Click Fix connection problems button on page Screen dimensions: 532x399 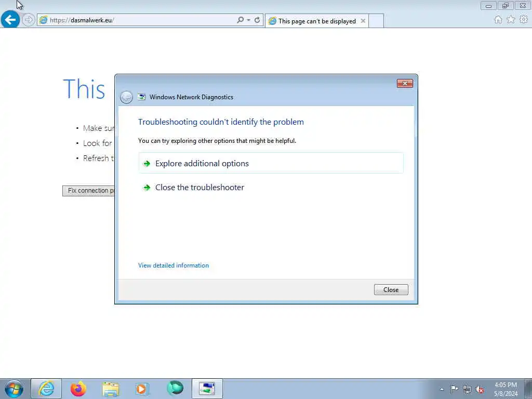[x=89, y=191]
